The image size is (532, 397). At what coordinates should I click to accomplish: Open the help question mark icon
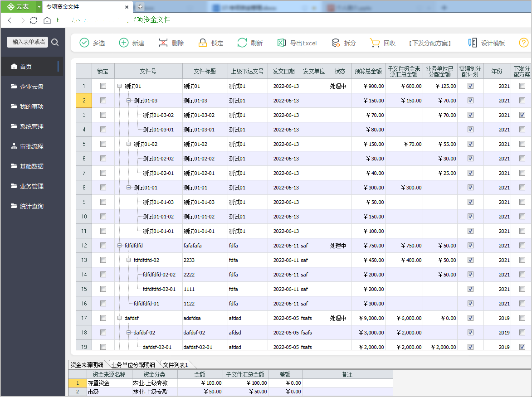[x=524, y=43]
